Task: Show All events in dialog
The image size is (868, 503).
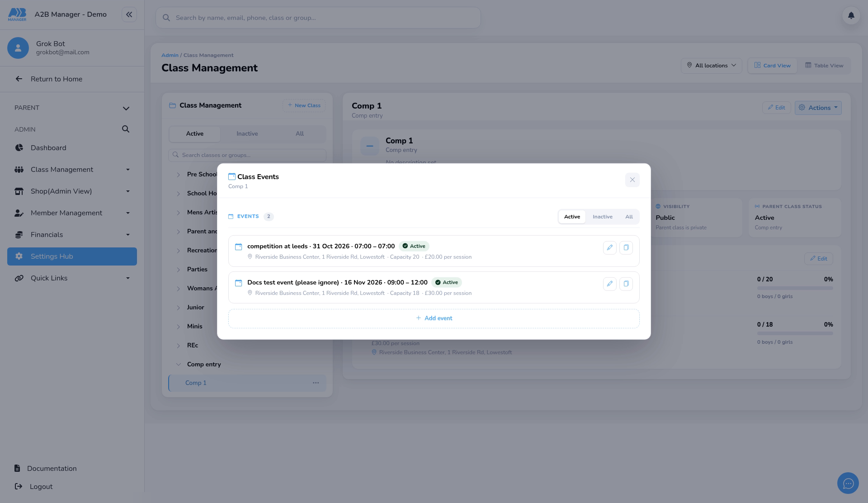Action: coord(629,217)
